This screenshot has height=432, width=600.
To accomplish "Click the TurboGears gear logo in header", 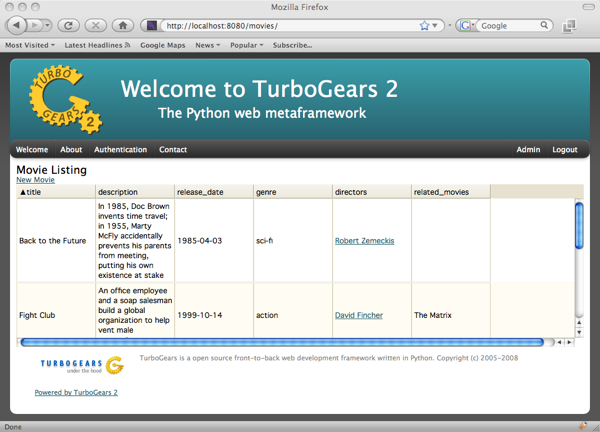I will coord(65,99).
